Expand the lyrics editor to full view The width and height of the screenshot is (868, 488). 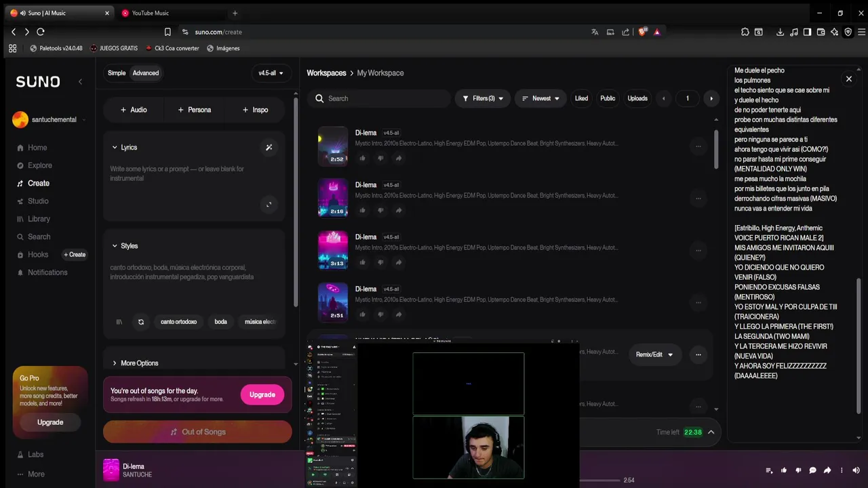269,205
